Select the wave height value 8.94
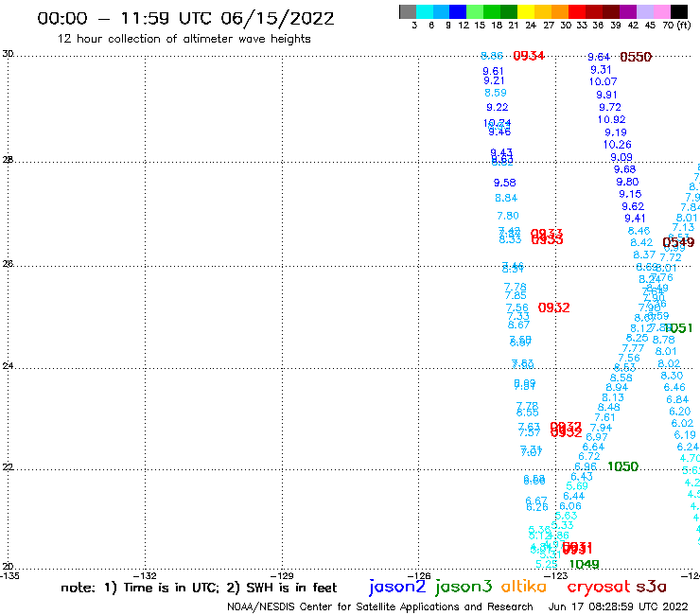Viewport: 700px width, 615px height. point(617,387)
